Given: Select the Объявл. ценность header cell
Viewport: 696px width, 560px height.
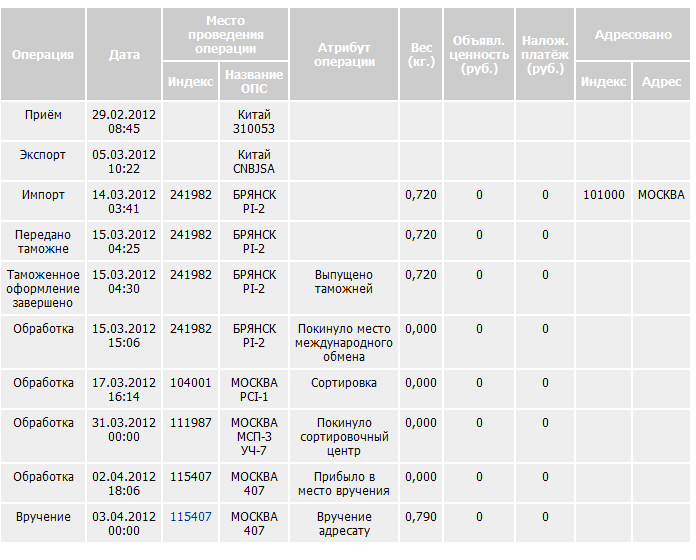Looking at the screenshot, I should [x=479, y=54].
